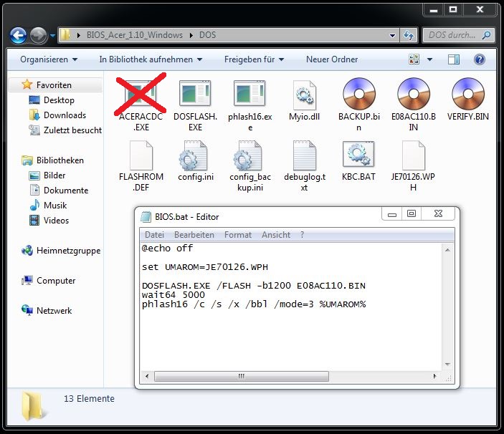Expand breadcrumb arrow before BIOS_Acer_1.10_Windows
504x434 pixels.
click(78, 35)
